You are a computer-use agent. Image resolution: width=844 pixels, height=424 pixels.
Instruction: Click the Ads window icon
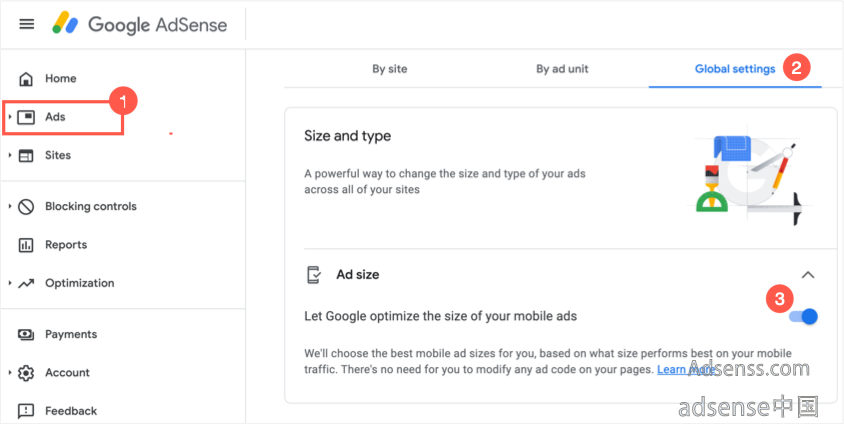(26, 117)
